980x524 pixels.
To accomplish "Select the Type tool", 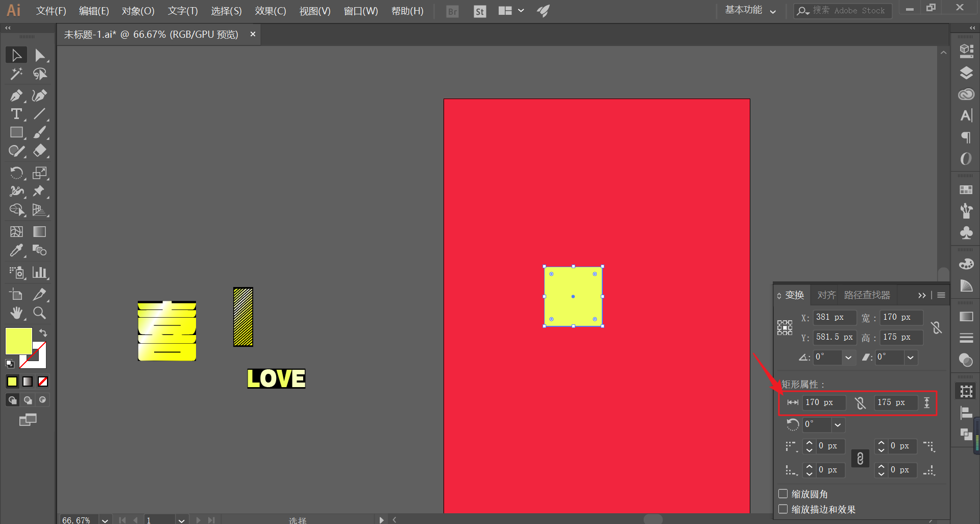I will pyautogui.click(x=16, y=114).
